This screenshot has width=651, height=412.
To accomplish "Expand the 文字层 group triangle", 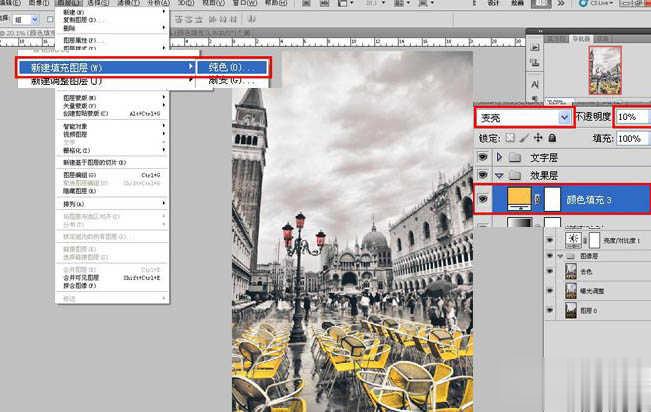I will point(501,158).
